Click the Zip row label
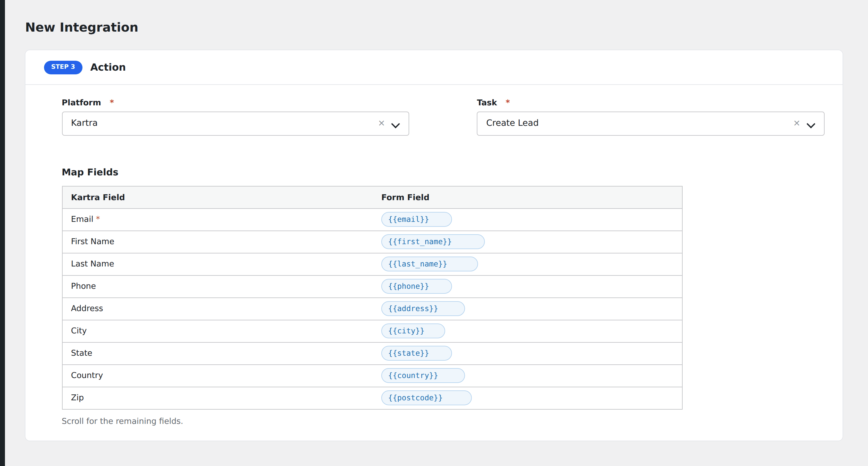This screenshot has height=466, width=868. point(77,397)
